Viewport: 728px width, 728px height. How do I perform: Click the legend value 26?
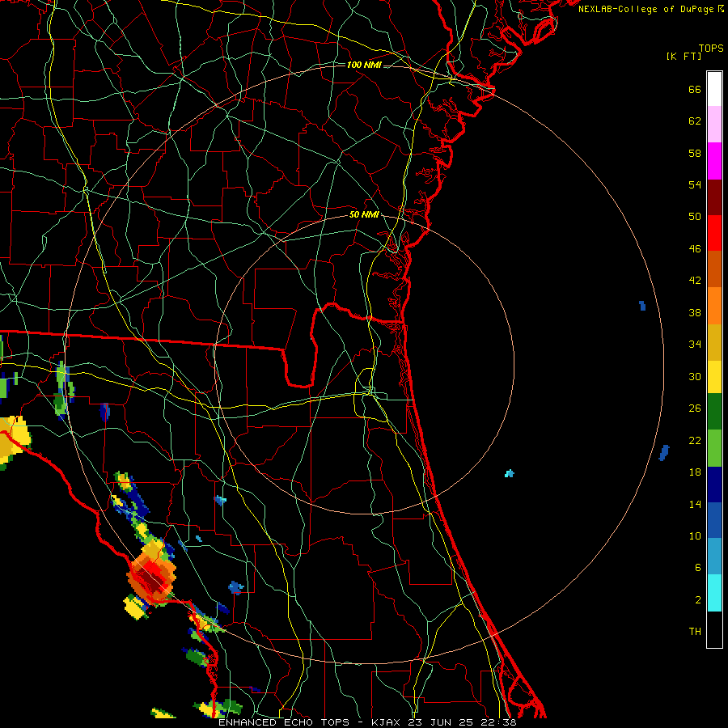(695, 408)
